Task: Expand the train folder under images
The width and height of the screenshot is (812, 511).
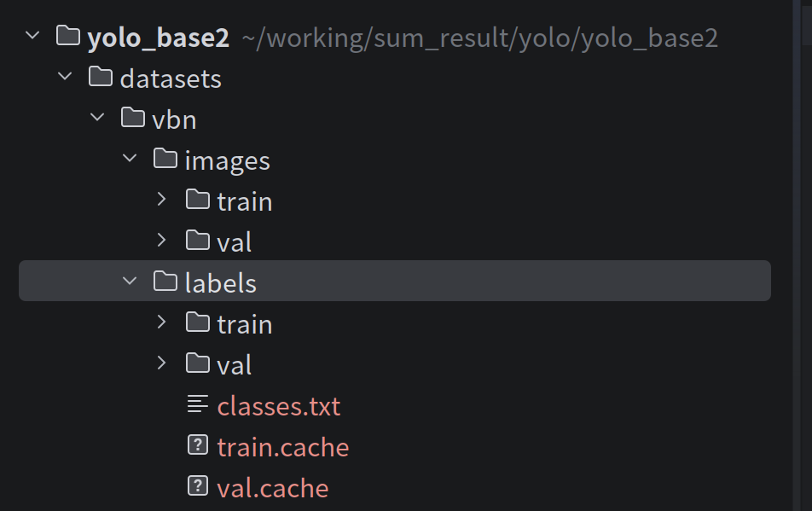Action: click(162, 200)
